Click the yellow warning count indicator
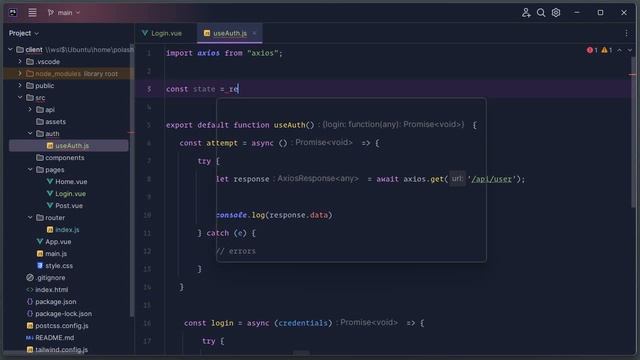The image size is (640, 360). coord(607,50)
